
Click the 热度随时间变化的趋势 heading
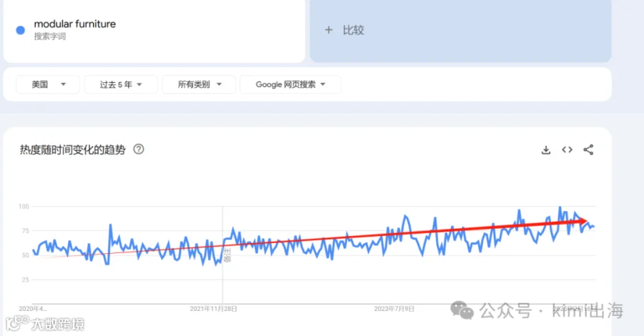click(x=72, y=149)
